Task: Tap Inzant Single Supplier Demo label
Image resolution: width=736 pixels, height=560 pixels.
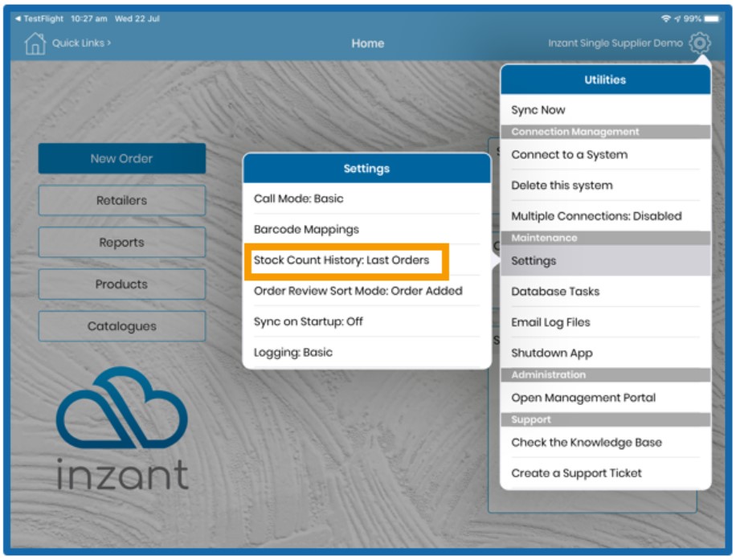Action: 615,43
